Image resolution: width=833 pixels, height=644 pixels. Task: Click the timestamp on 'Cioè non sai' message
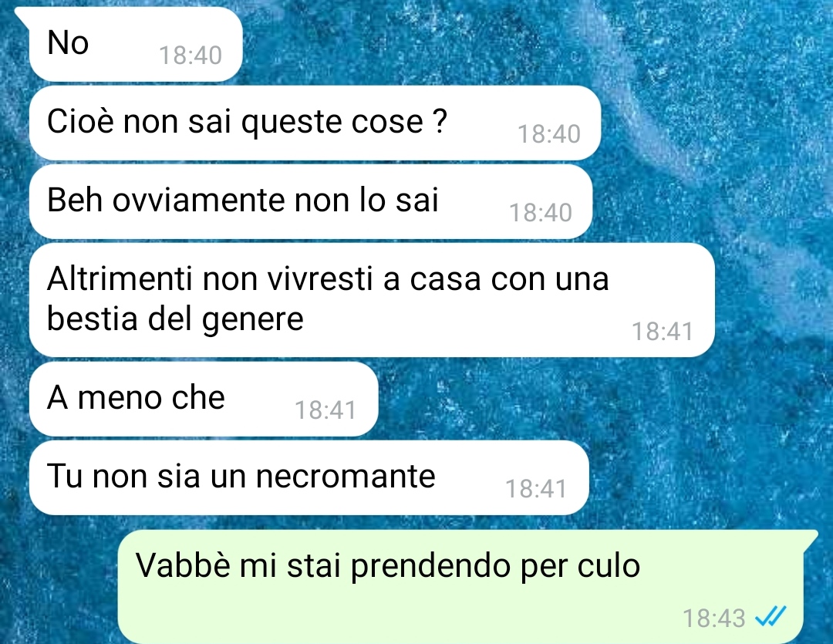pyautogui.click(x=549, y=134)
